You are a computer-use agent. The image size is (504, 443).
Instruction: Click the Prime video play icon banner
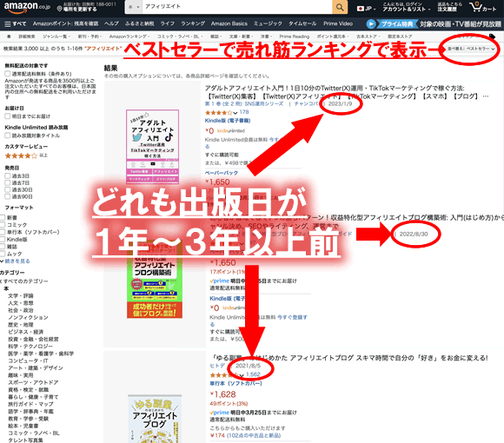click(371, 23)
